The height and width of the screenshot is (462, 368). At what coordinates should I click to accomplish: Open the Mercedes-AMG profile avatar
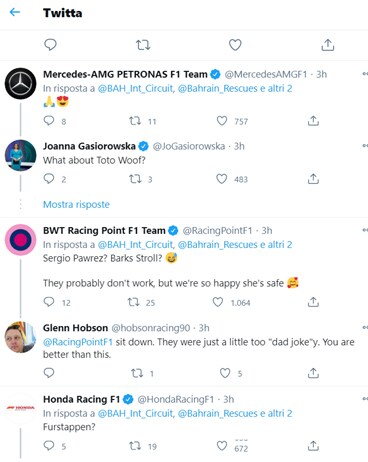pos(21,84)
